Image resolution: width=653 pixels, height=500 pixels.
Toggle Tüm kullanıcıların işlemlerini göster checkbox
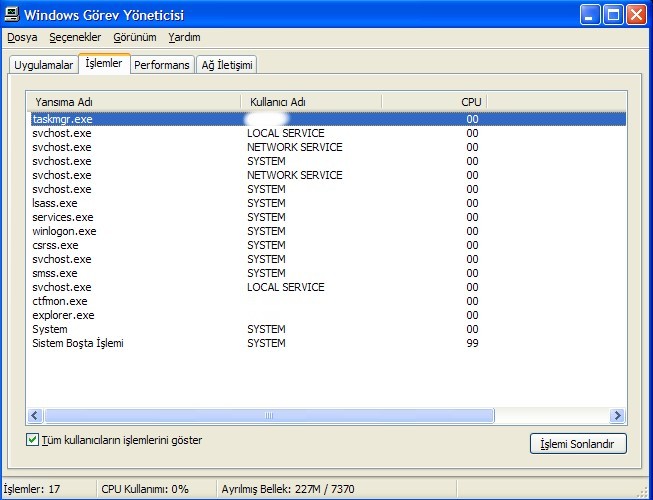pos(32,440)
